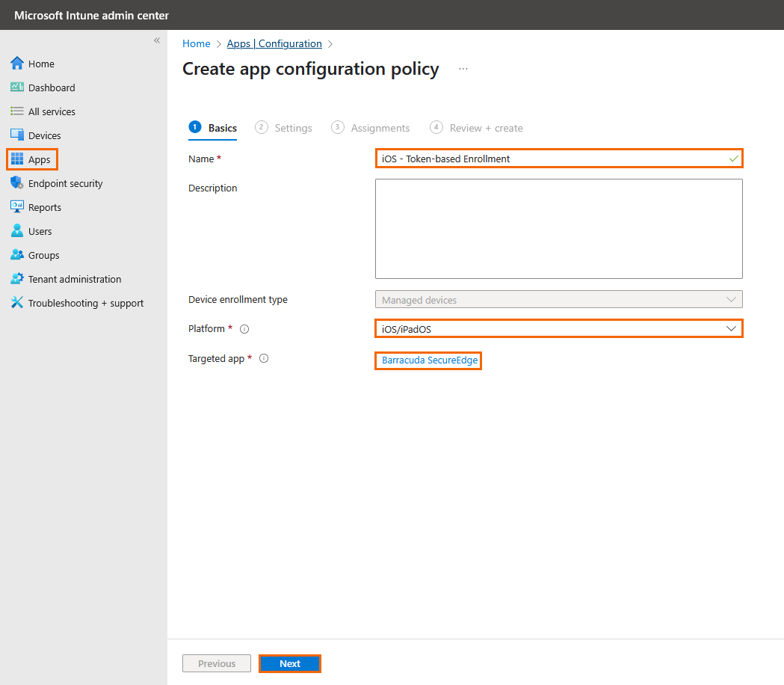Switch to the Settings step tab
Image resolution: width=784 pixels, height=685 pixels.
point(283,128)
